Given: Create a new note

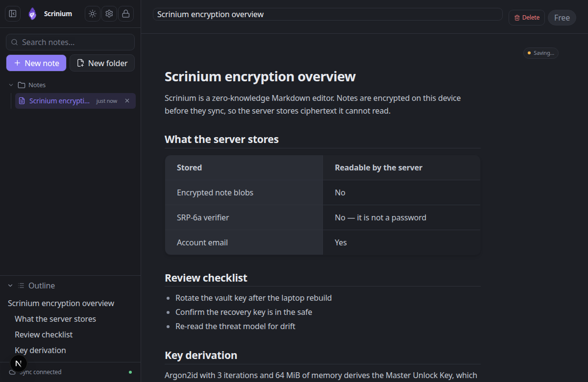Looking at the screenshot, I should [36, 63].
